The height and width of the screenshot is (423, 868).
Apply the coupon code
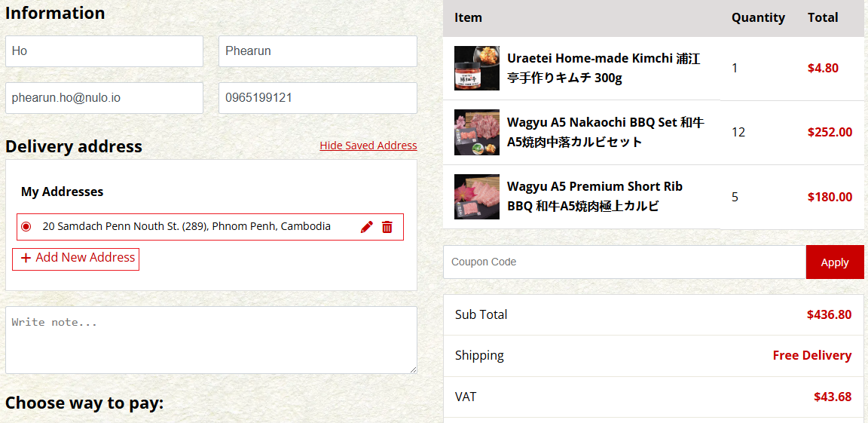coord(835,262)
